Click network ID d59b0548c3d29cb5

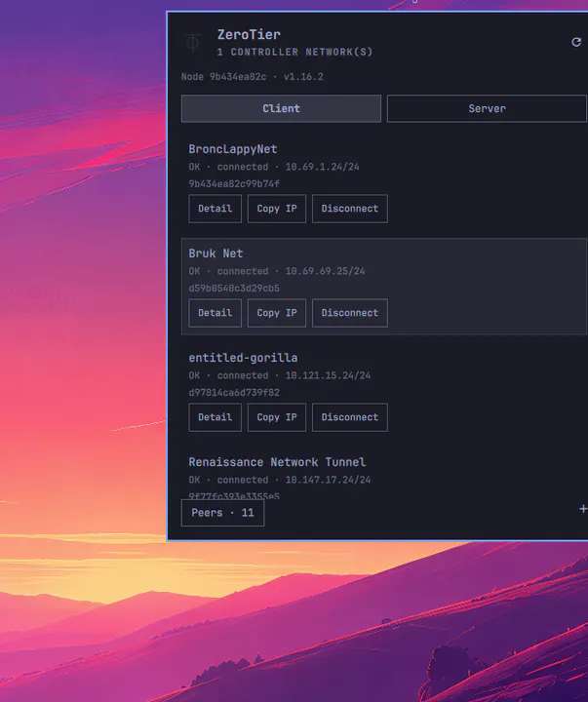click(234, 289)
